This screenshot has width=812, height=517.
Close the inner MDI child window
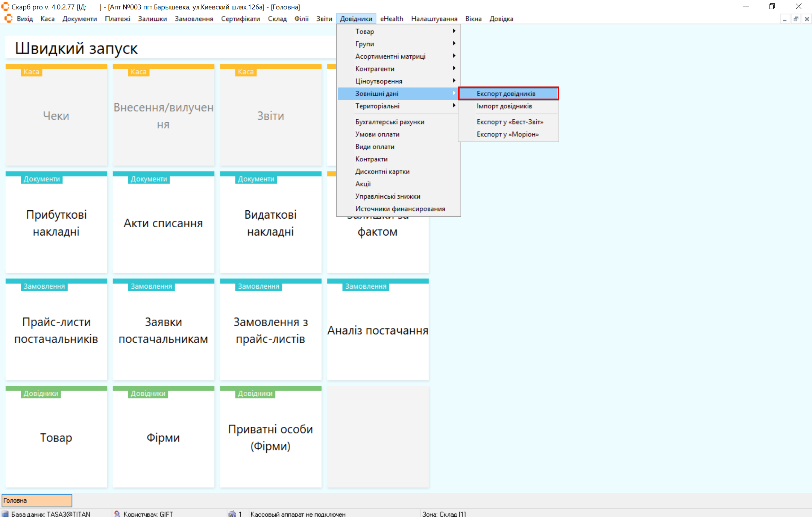pos(806,19)
